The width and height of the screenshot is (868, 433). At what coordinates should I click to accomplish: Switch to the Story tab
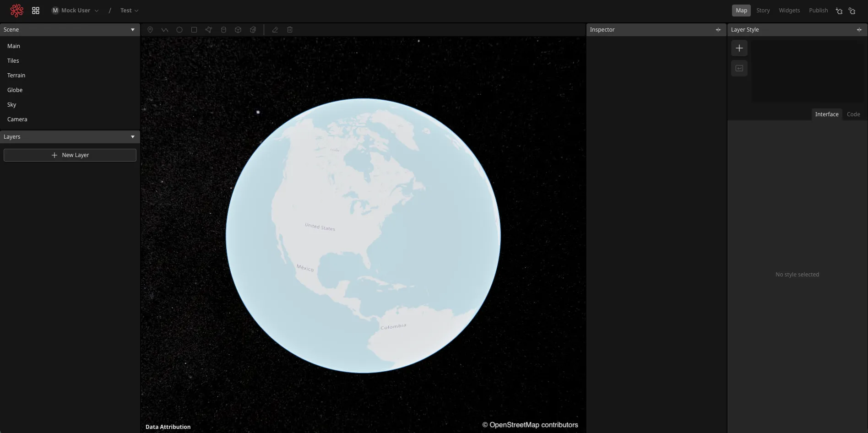click(x=763, y=11)
